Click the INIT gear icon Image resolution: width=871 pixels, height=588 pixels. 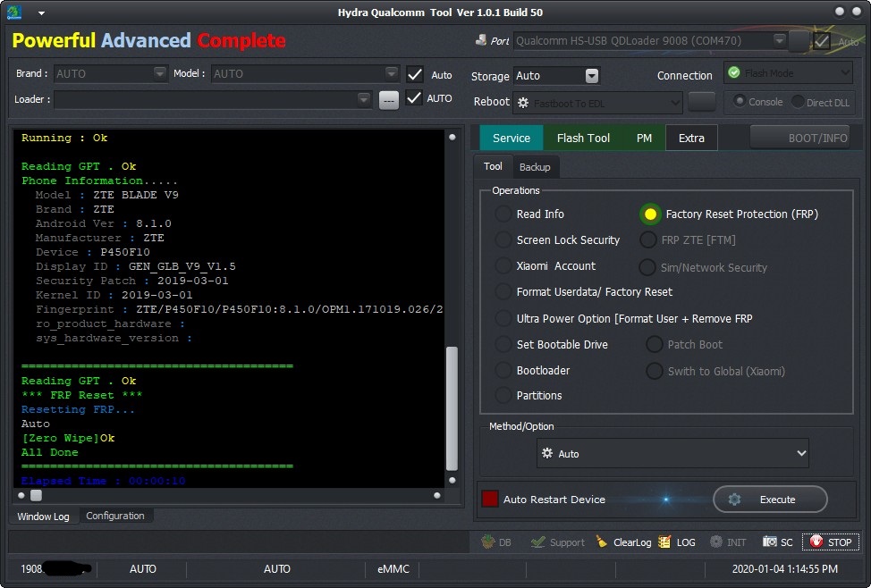pyautogui.click(x=716, y=542)
